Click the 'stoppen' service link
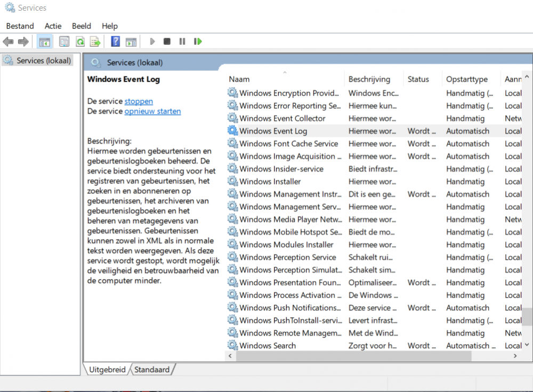 click(139, 101)
